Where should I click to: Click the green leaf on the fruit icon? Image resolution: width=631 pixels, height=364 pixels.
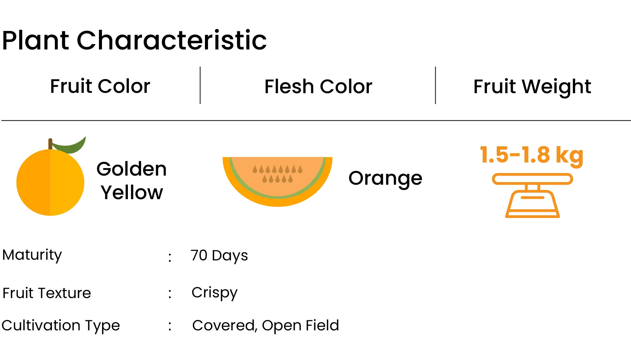click(70, 145)
